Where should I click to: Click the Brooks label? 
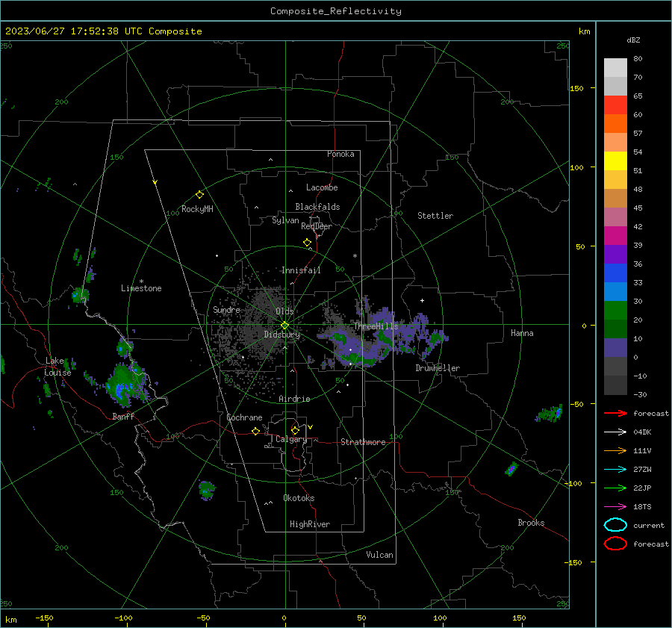531,523
